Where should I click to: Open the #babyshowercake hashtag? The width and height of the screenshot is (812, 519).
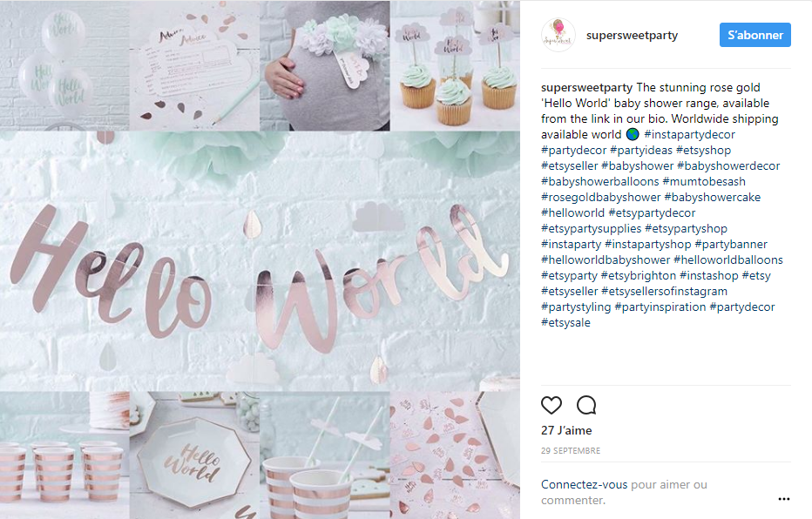tap(713, 197)
